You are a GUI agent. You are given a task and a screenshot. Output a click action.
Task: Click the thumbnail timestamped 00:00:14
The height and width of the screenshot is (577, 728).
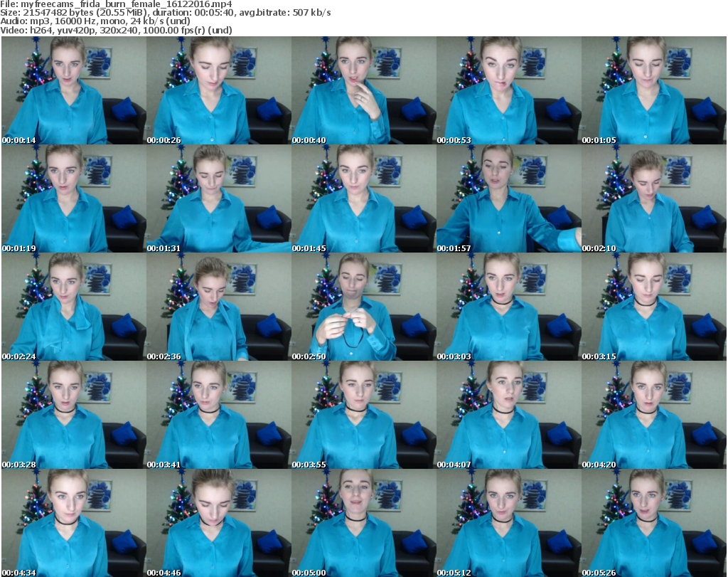pos(73,90)
